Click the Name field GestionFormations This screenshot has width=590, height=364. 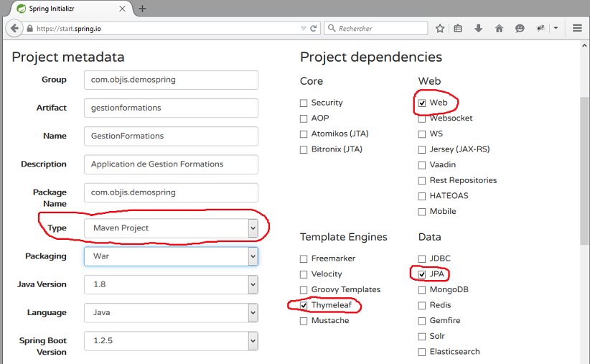click(172, 136)
